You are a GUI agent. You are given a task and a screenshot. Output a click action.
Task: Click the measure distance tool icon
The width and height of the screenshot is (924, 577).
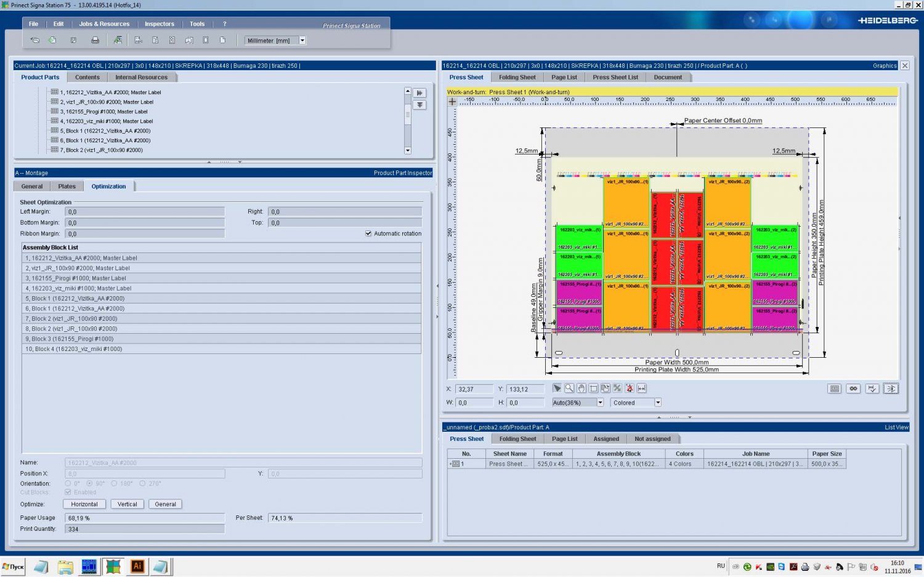(x=641, y=389)
